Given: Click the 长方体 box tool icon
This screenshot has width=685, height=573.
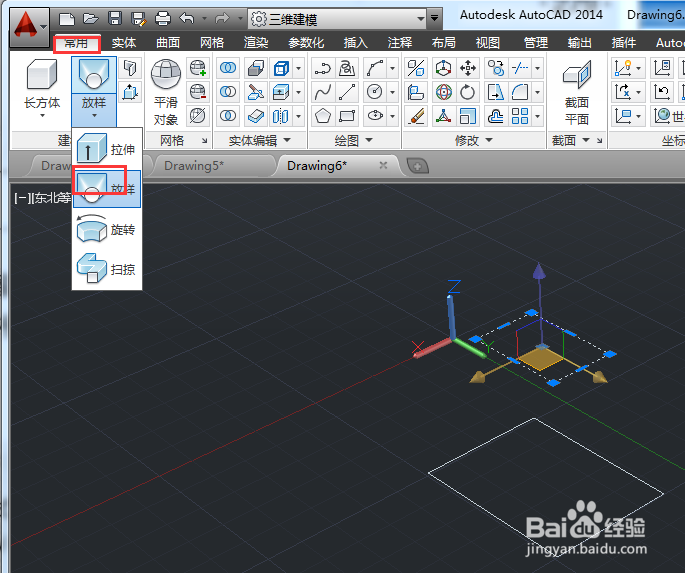Looking at the screenshot, I should coord(42,74).
